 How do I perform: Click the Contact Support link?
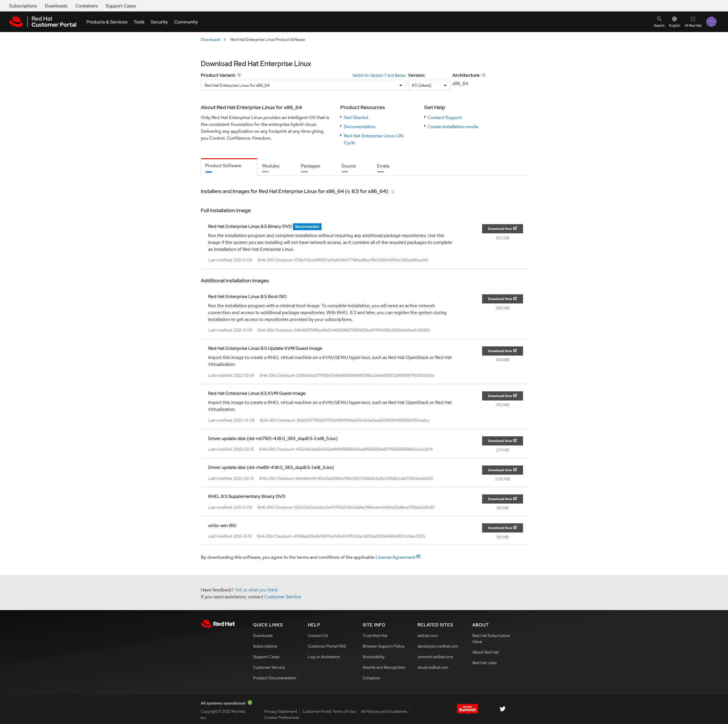(444, 118)
